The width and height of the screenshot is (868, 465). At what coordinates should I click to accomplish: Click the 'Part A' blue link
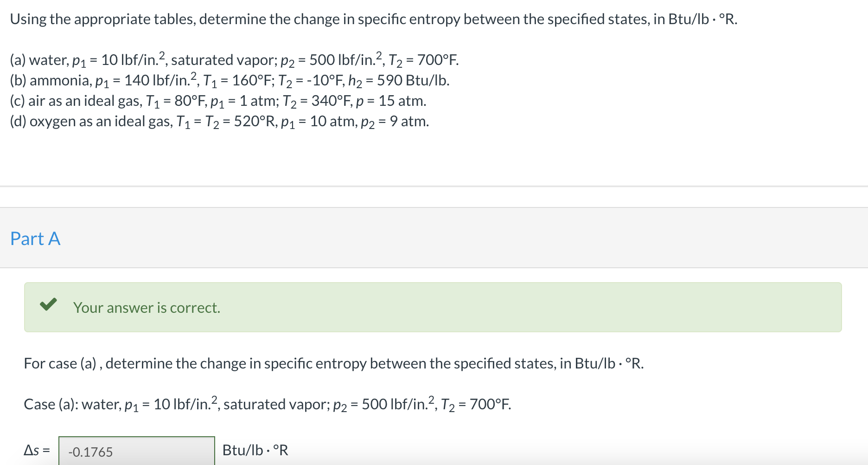point(35,239)
